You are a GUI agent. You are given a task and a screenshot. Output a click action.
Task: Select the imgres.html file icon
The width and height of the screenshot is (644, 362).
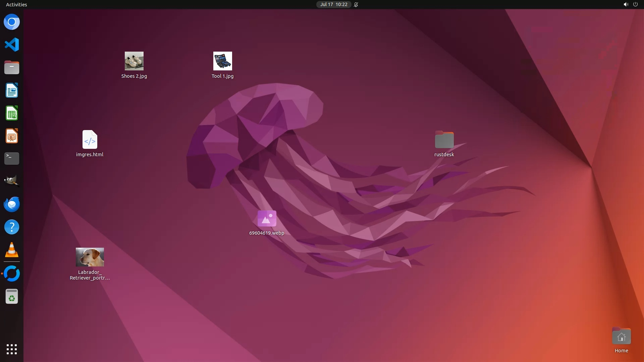pyautogui.click(x=90, y=140)
